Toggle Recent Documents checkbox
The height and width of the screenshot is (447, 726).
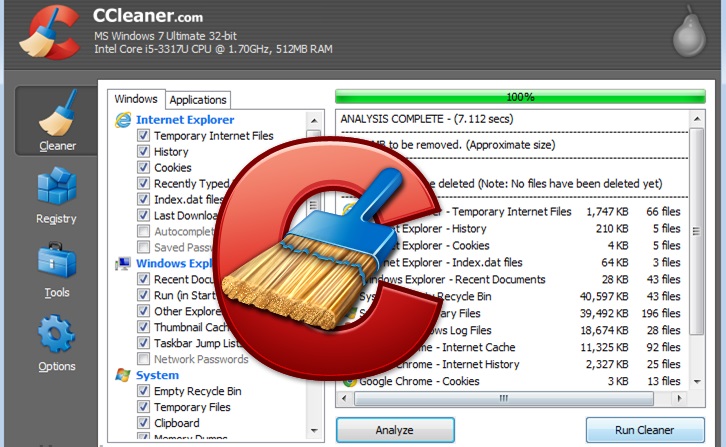(x=144, y=279)
